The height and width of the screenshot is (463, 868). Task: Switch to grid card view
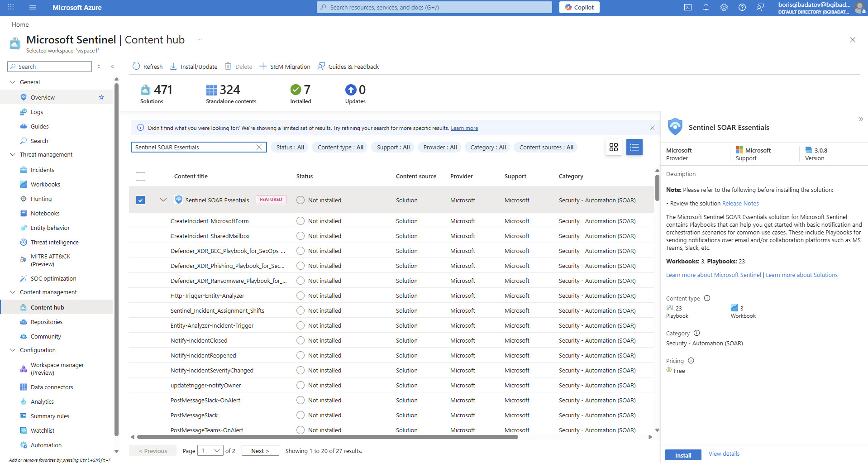point(613,147)
